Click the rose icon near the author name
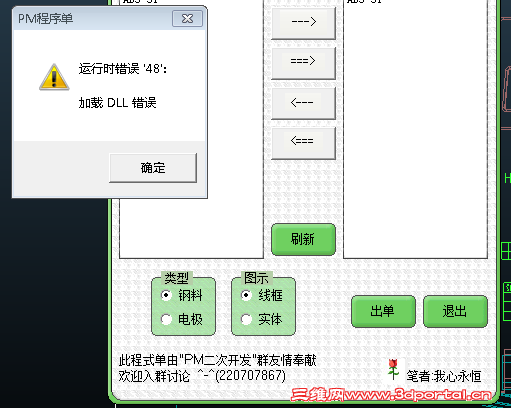Viewport: 511px width, 408px height. (x=393, y=369)
